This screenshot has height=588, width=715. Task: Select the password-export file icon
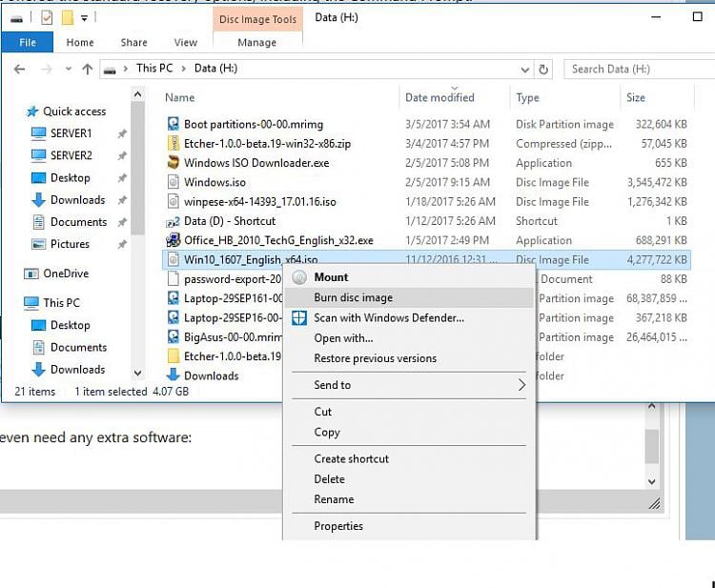coord(174,278)
